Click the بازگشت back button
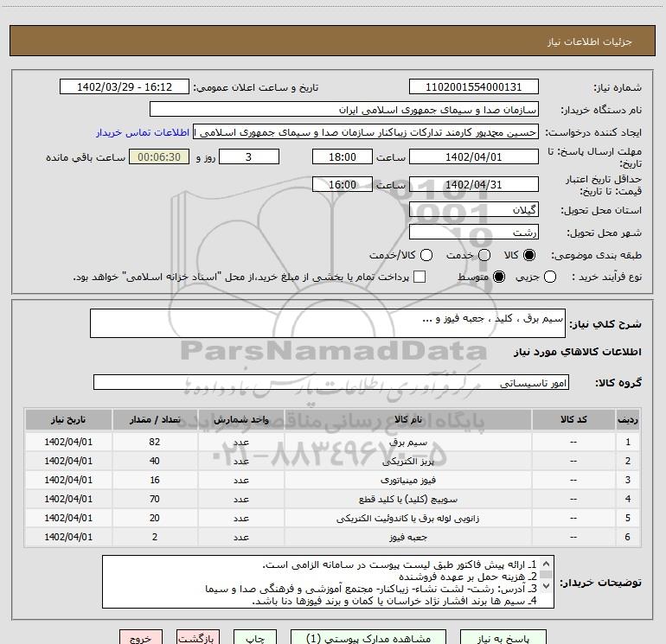This screenshot has height=644, width=666. coord(198,638)
